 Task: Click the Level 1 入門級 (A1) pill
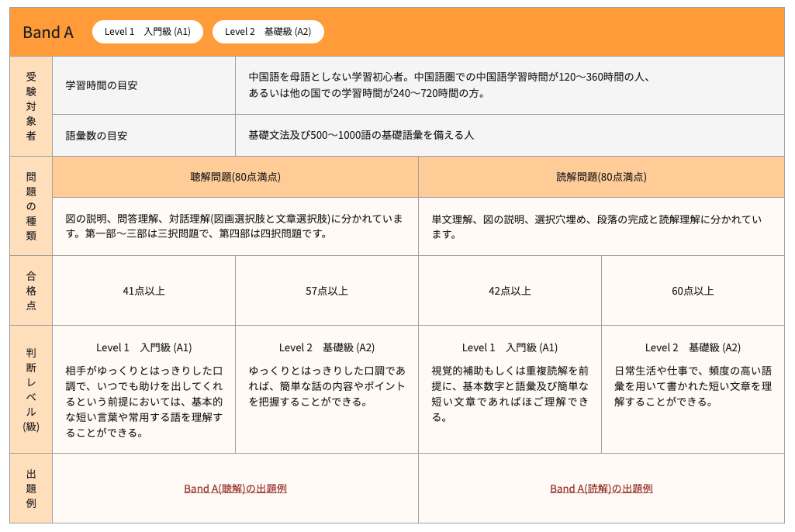pyautogui.click(x=147, y=32)
